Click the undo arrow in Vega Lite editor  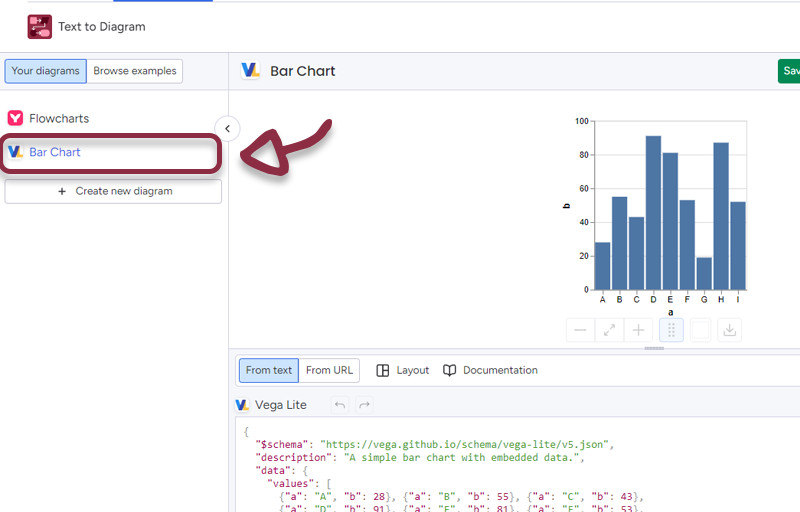coord(340,405)
